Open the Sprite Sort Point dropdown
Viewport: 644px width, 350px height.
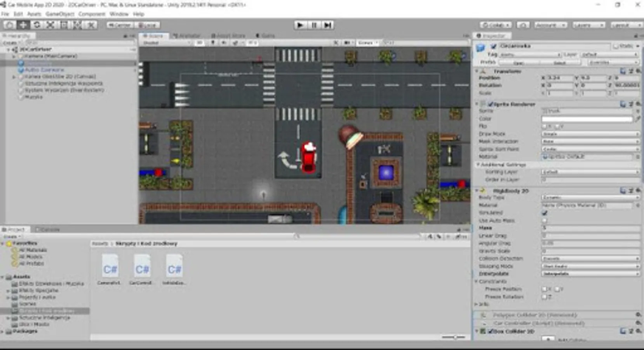coord(590,149)
